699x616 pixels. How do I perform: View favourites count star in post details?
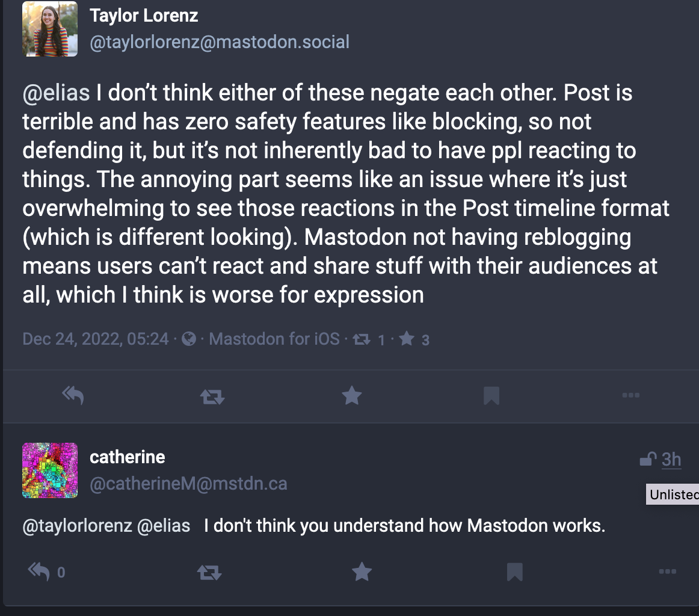[414, 340]
